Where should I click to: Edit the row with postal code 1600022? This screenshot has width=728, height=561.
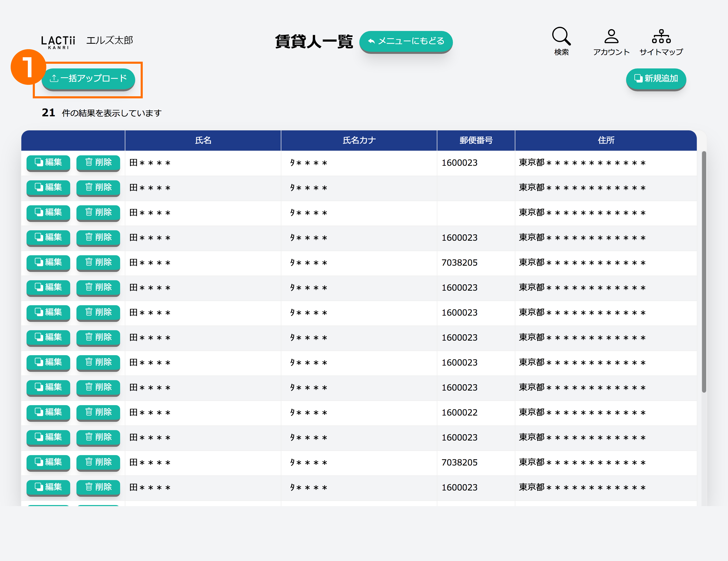pos(48,412)
